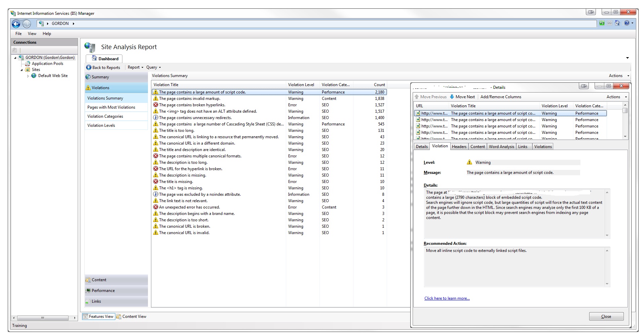Expand the dropdown arrow below Site Analysis header
Image resolution: width=644 pixels, height=334 pixels.
click(x=627, y=58)
